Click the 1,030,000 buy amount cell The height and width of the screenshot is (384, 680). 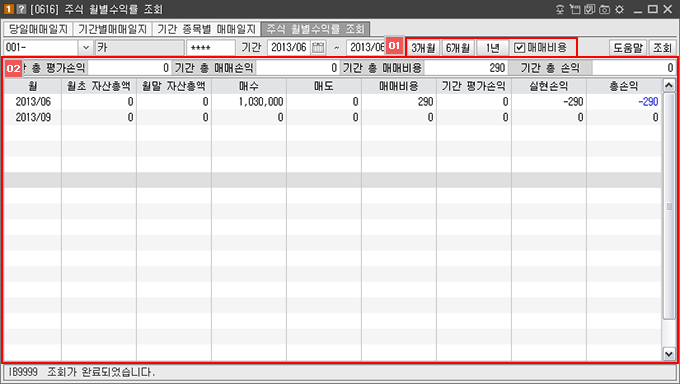click(x=249, y=102)
